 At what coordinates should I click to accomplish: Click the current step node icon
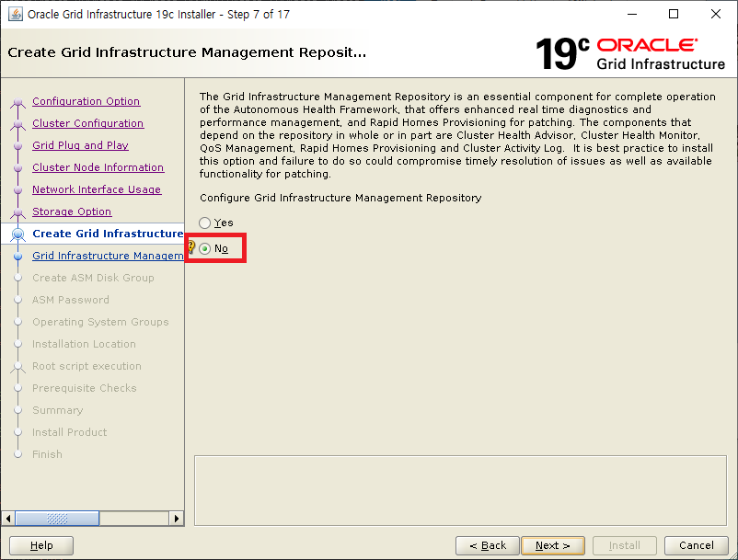[x=17, y=234]
